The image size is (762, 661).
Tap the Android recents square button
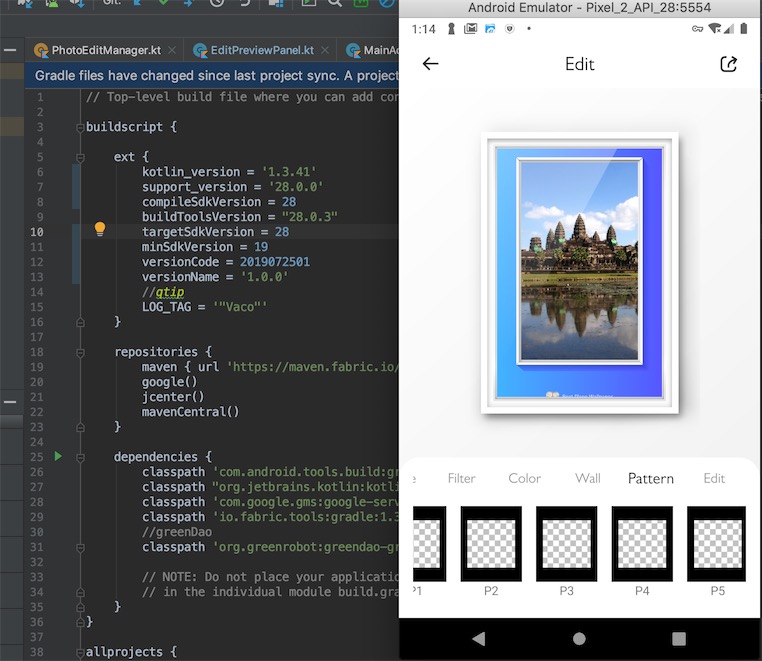pos(678,638)
